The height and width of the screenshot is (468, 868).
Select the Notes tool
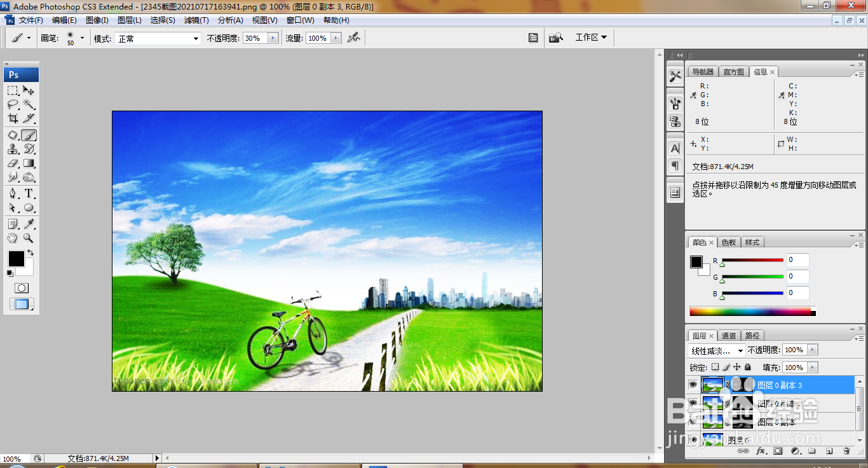13,224
